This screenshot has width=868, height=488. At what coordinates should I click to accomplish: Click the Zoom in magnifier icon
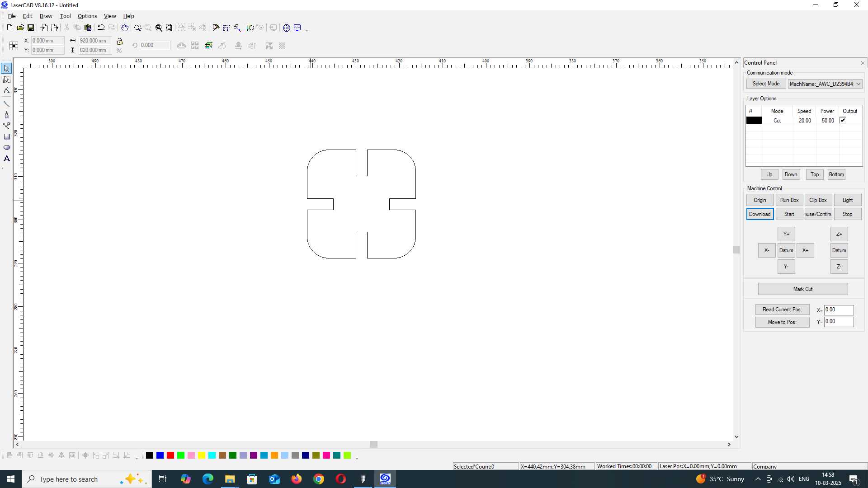(138, 28)
